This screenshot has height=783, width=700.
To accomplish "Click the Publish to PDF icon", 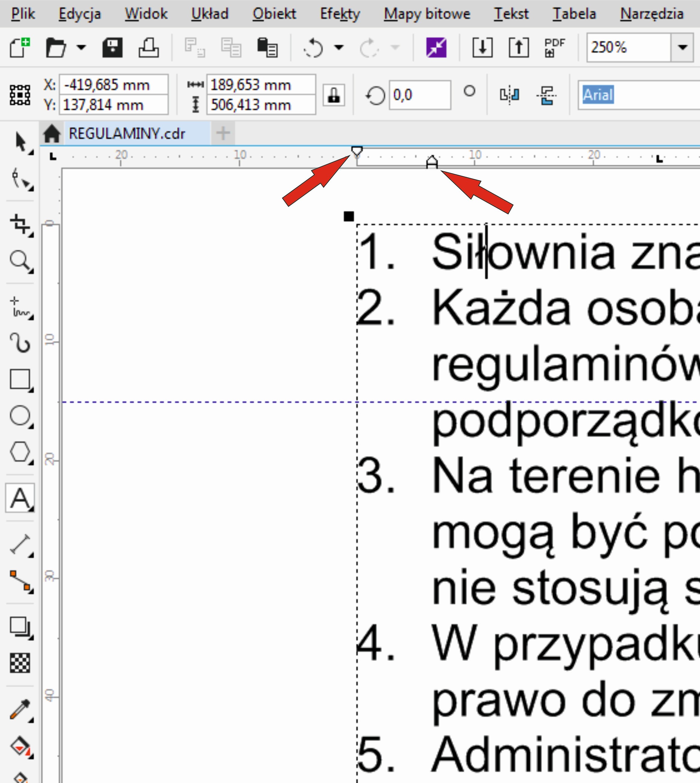I will (x=554, y=48).
